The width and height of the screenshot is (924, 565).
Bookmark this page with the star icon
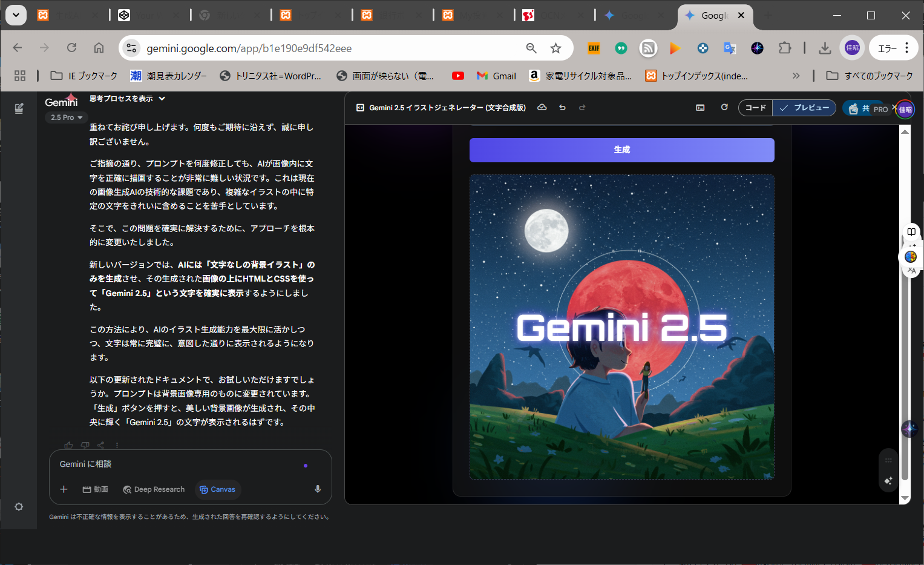pyautogui.click(x=556, y=48)
